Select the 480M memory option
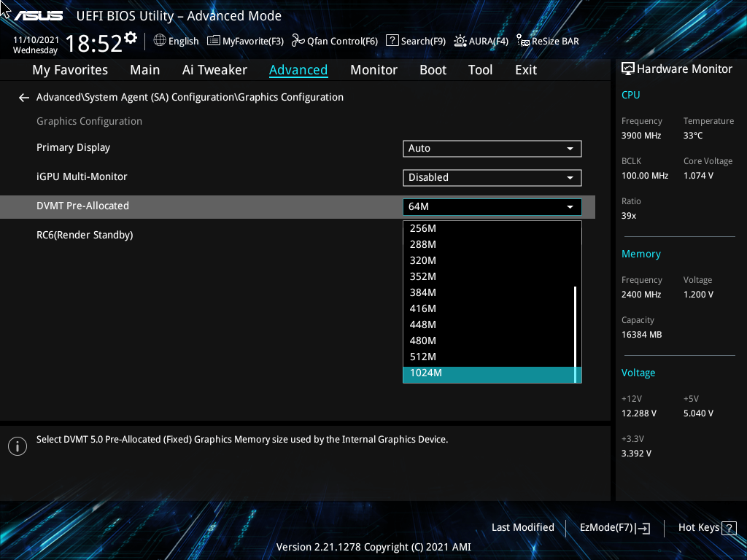The height and width of the screenshot is (560, 747). click(489, 341)
